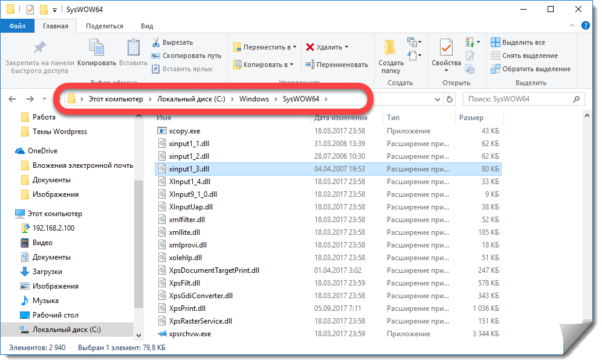Click Select all (Выделить все) button
This screenshot has height=364, width=602.
coord(518,42)
